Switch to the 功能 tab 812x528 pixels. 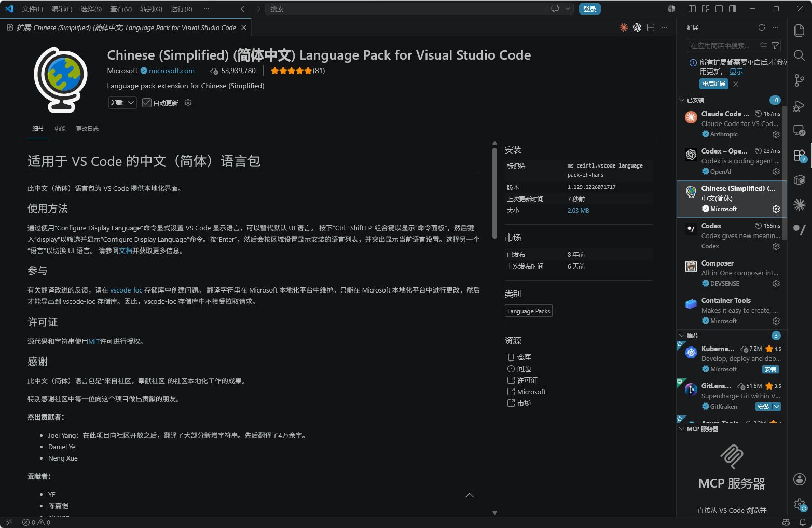pos(60,129)
